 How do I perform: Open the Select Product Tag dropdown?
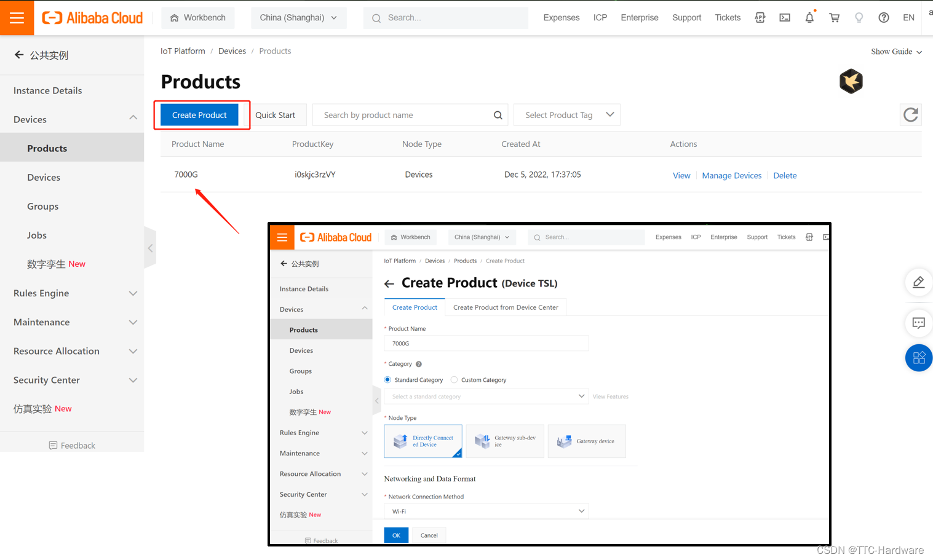click(x=567, y=115)
